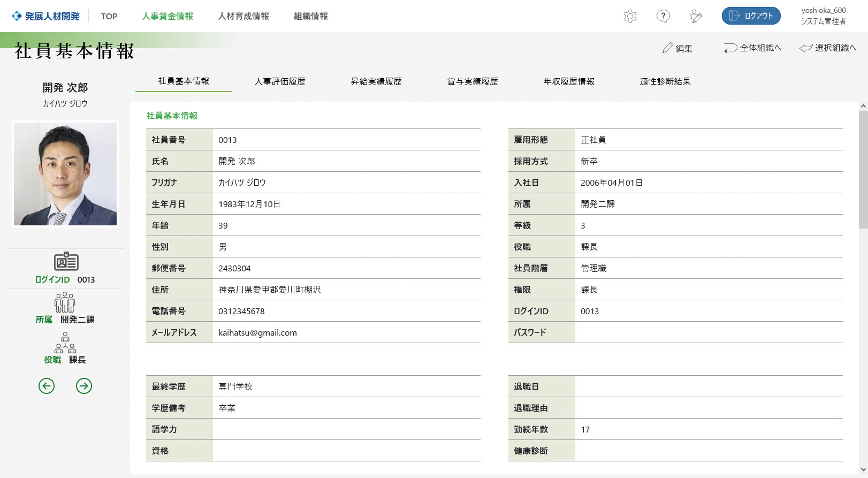Screen dimensions: 868x478
Task: Go to previous employee with left arrow
Action: (x=47, y=385)
